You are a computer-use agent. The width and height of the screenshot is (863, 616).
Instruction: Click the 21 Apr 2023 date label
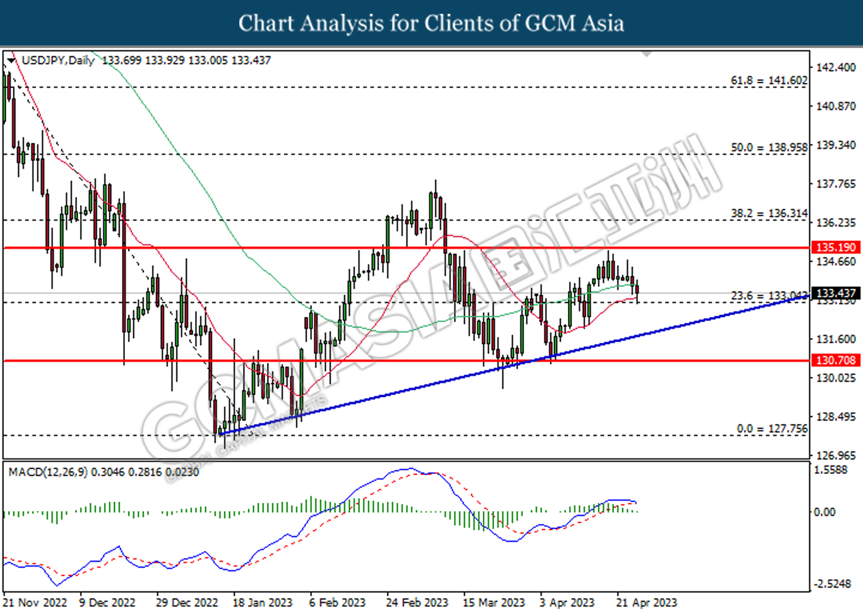point(647,603)
